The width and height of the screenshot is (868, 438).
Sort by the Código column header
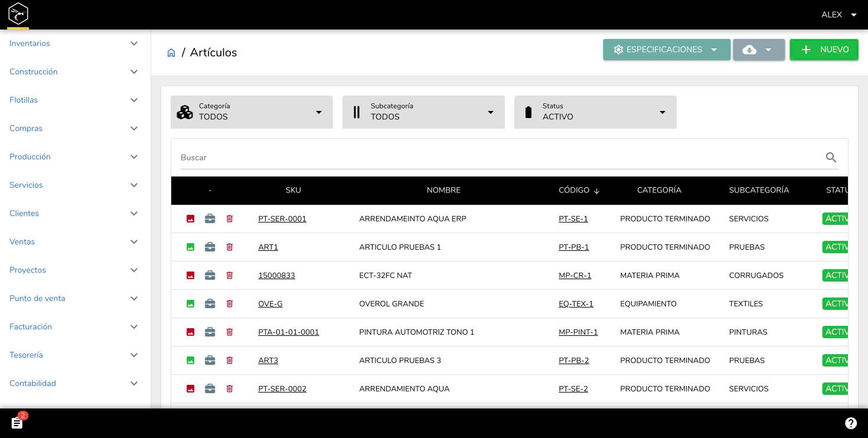point(579,190)
